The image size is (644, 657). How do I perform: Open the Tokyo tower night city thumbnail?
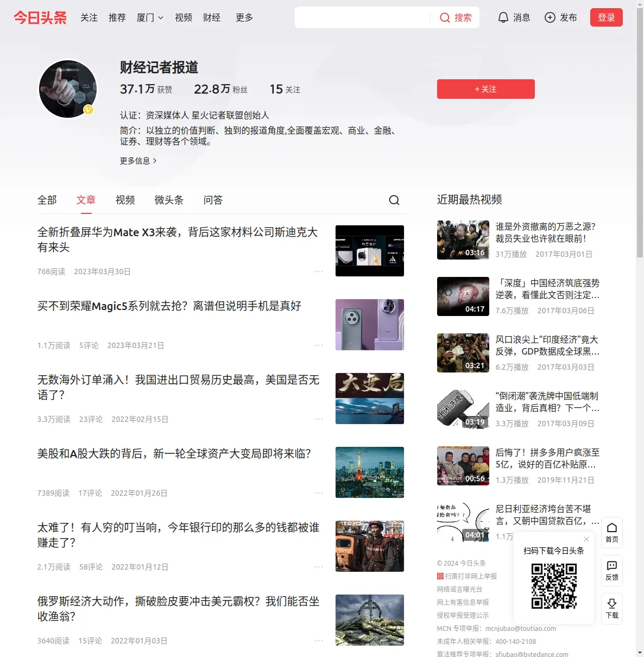pyautogui.click(x=370, y=472)
